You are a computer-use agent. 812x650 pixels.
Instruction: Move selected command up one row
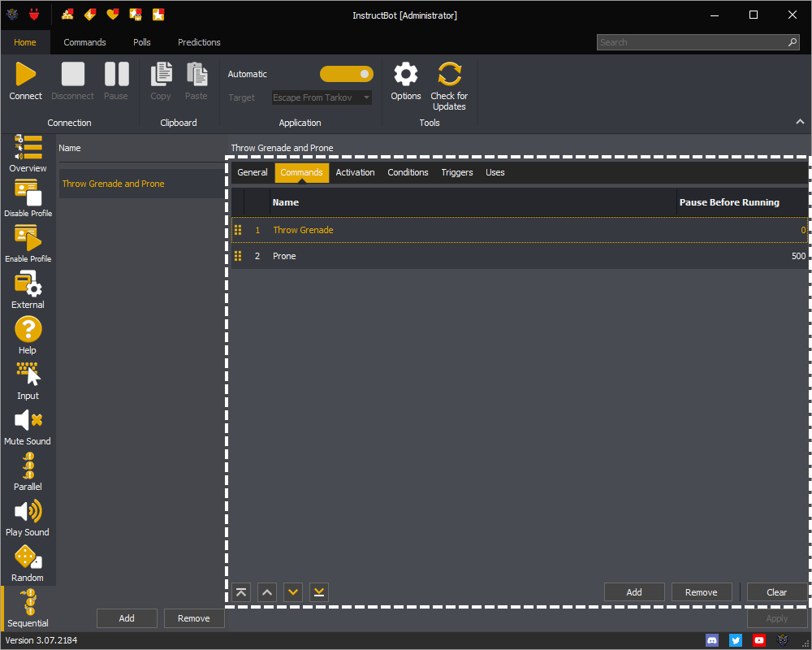tap(267, 592)
